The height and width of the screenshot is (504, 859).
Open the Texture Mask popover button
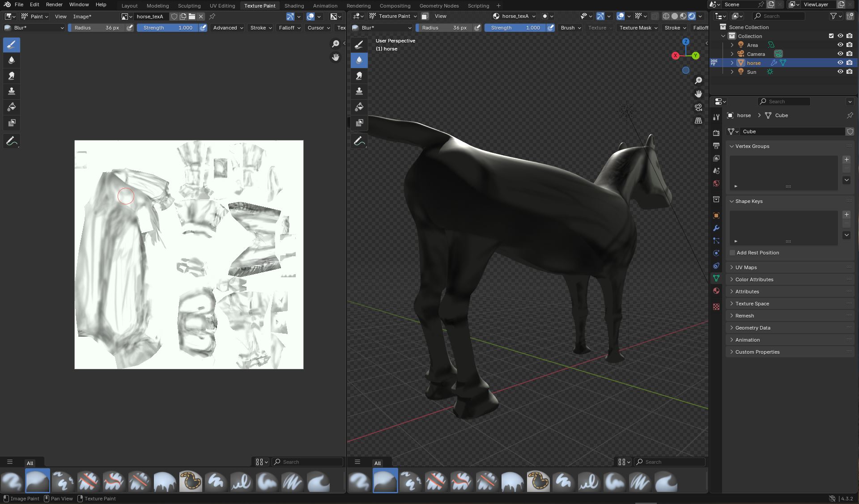coord(638,28)
